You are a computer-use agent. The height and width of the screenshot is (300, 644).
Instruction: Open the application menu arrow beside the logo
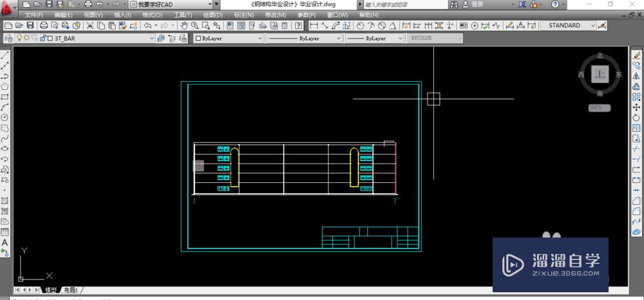[x=15, y=7]
